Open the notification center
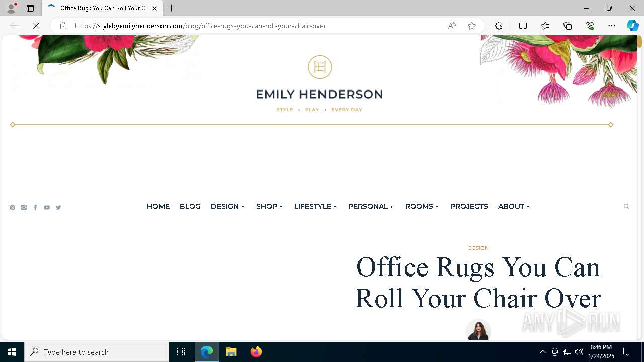 point(627,352)
